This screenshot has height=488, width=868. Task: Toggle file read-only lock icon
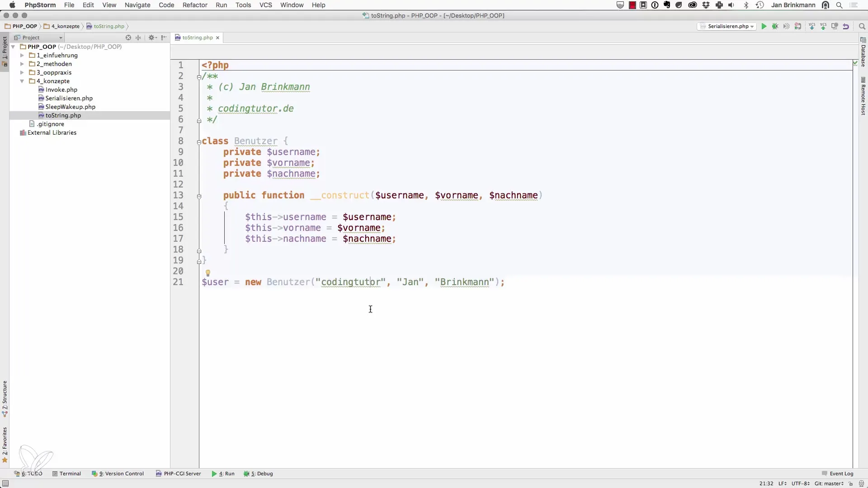851,483
